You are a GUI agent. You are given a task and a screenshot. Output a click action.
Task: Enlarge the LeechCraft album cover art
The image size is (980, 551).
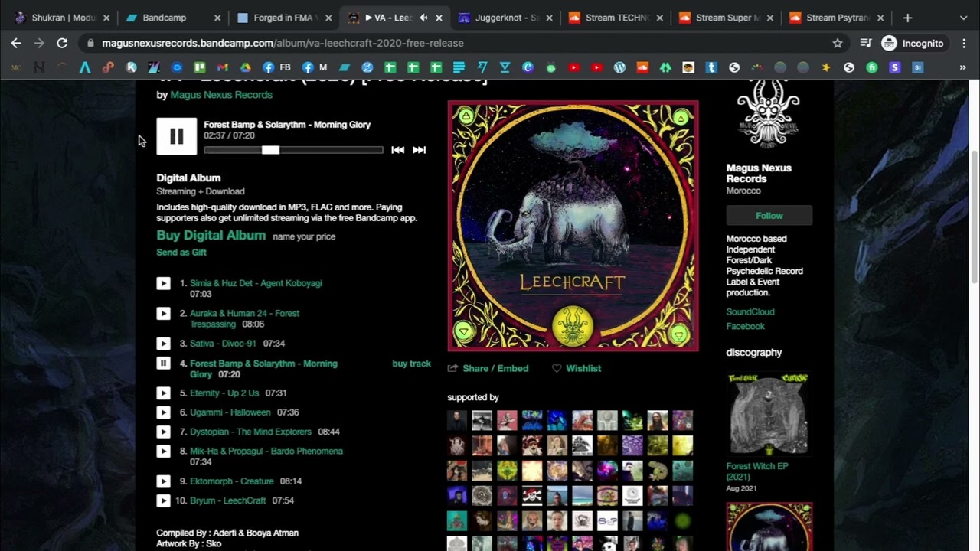coord(573,226)
